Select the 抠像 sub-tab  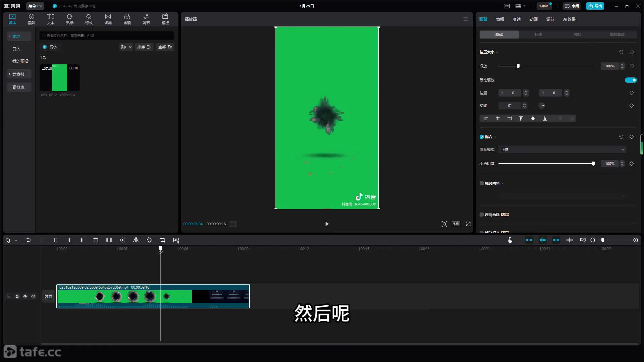point(538,35)
